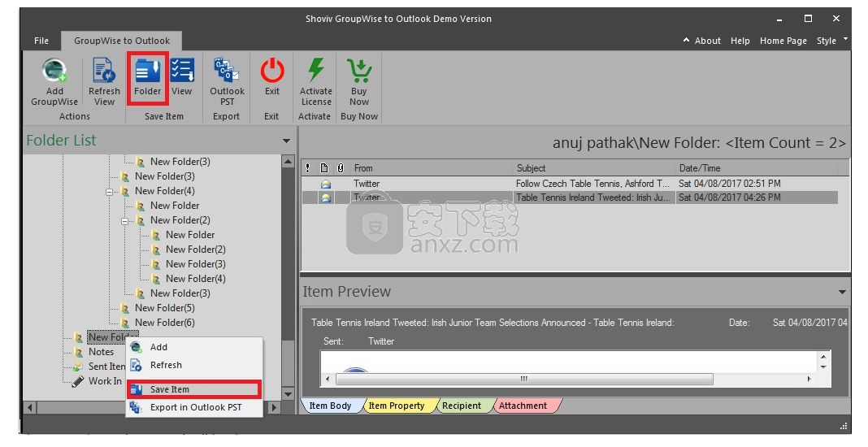Click preview horizontal scrollbar thumb
This screenshot has height=447, width=868.
pyautogui.click(x=524, y=380)
